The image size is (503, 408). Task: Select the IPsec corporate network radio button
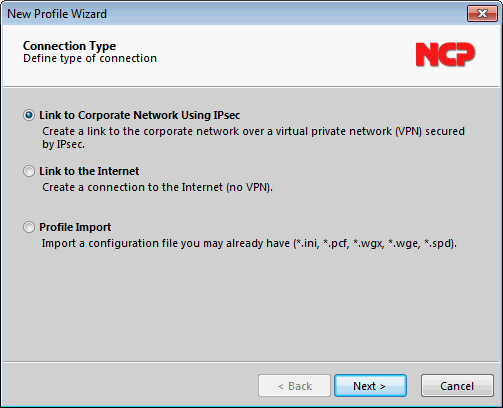(29, 115)
